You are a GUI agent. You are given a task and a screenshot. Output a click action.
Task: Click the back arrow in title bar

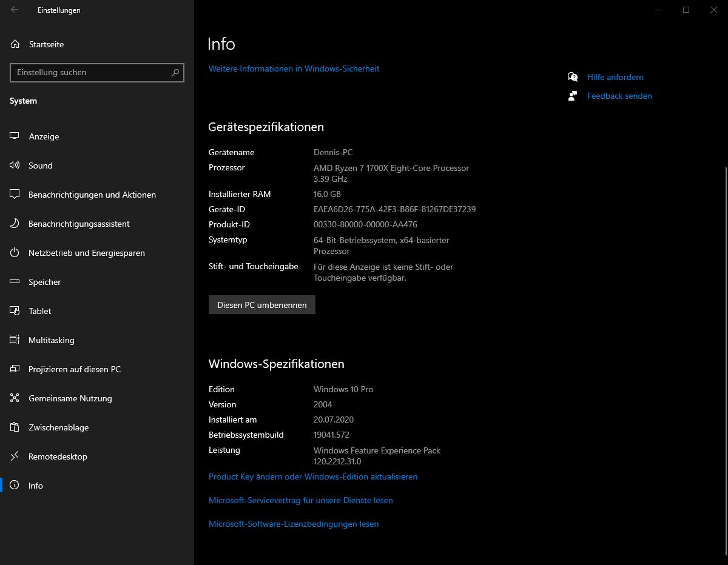click(x=15, y=10)
